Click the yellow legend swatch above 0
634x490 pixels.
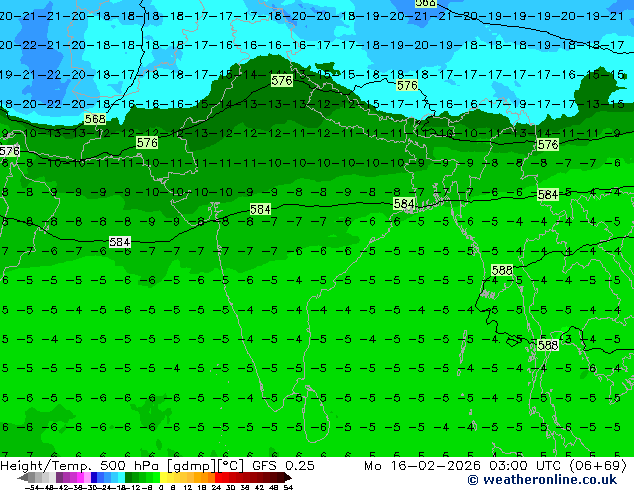pyautogui.click(x=163, y=478)
